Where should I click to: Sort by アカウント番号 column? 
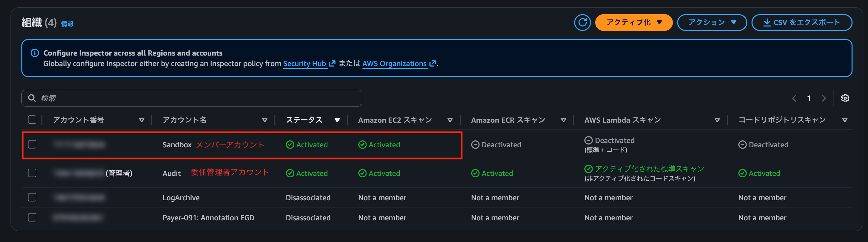coord(141,120)
